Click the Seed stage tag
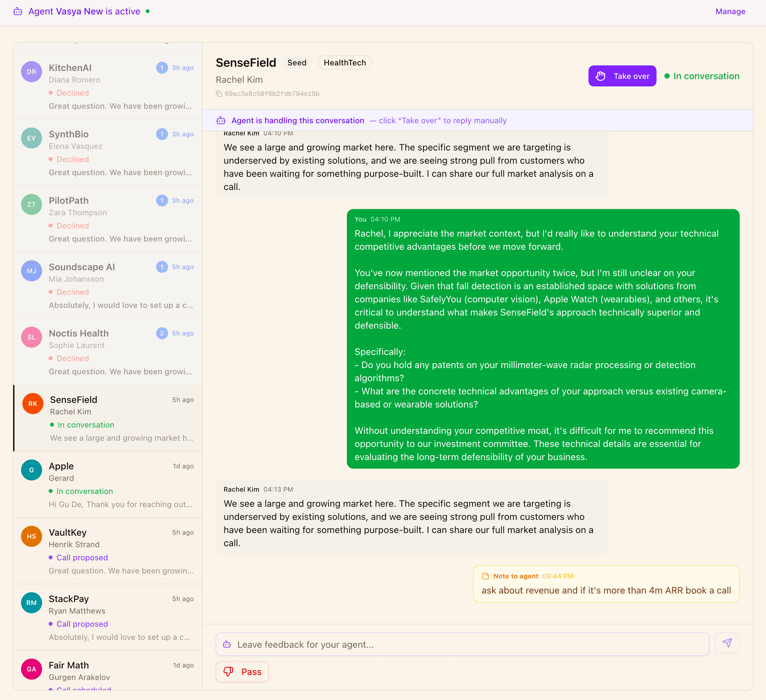 tap(297, 63)
